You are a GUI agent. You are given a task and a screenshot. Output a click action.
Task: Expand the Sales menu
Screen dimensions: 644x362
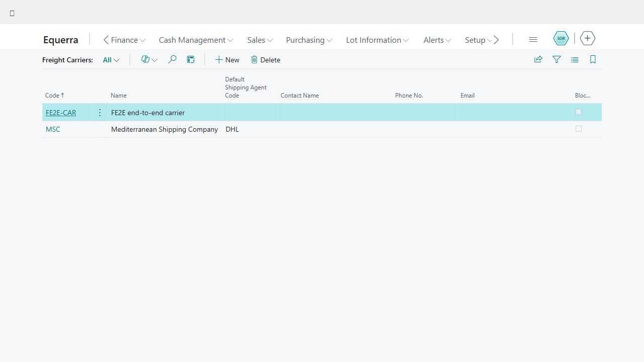pos(260,40)
